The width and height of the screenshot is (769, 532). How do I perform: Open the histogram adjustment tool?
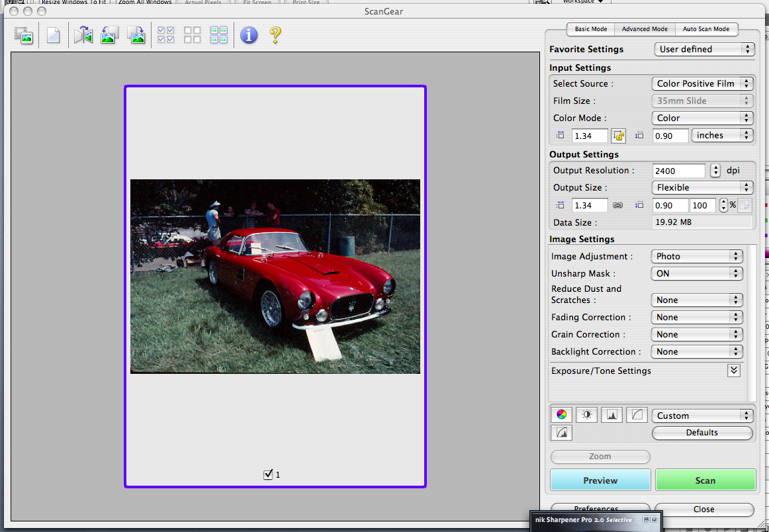coord(611,415)
